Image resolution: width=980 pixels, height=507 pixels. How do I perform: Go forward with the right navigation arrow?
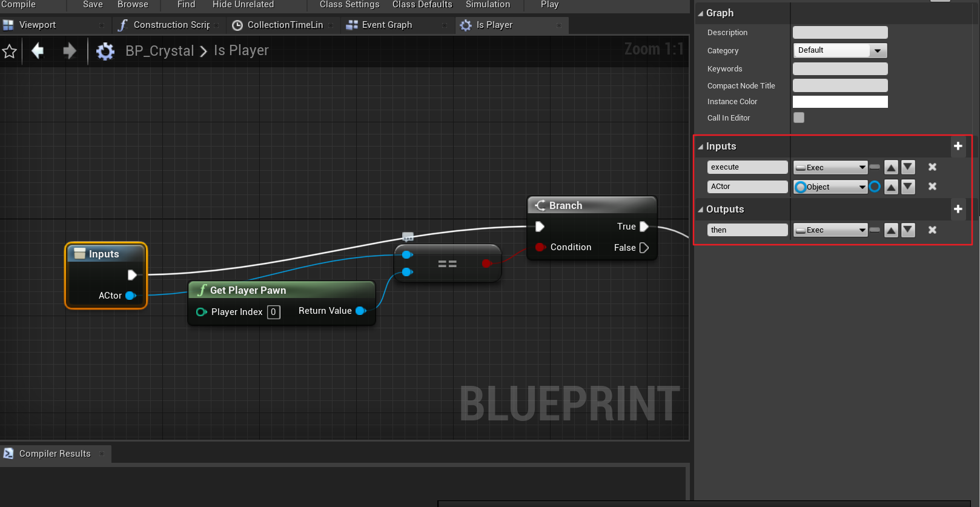tap(70, 51)
